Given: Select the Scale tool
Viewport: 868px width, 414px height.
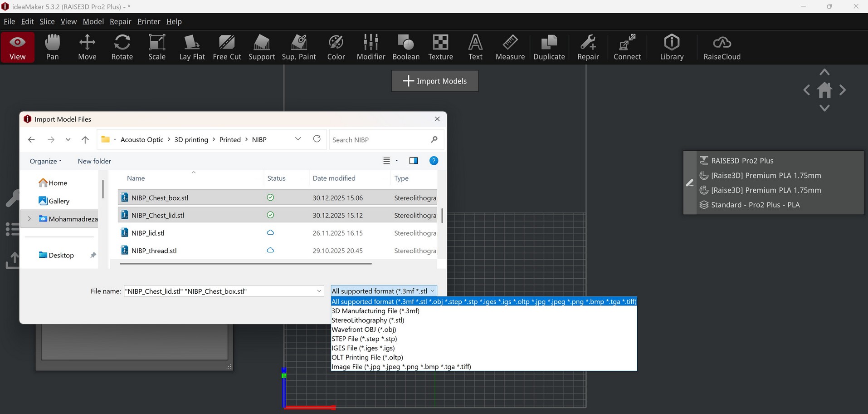Looking at the screenshot, I should click(157, 47).
